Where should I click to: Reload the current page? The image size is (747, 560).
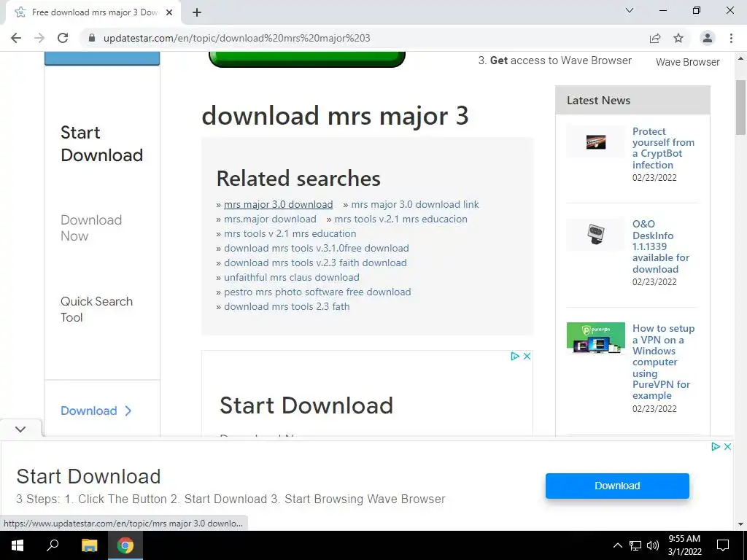point(63,38)
